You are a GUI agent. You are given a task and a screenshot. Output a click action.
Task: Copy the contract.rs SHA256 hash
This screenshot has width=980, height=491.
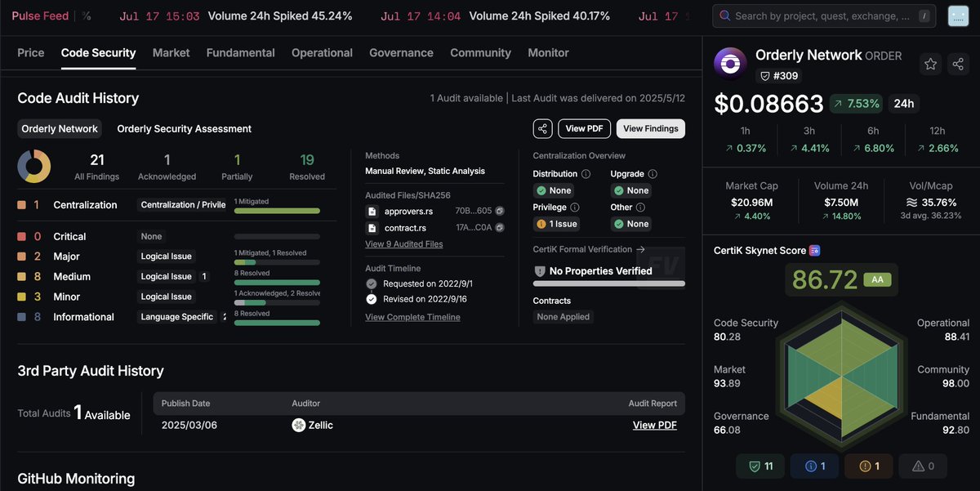pos(500,228)
